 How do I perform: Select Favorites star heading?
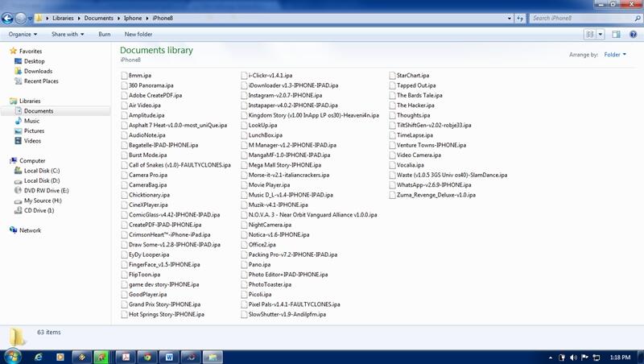click(31, 51)
